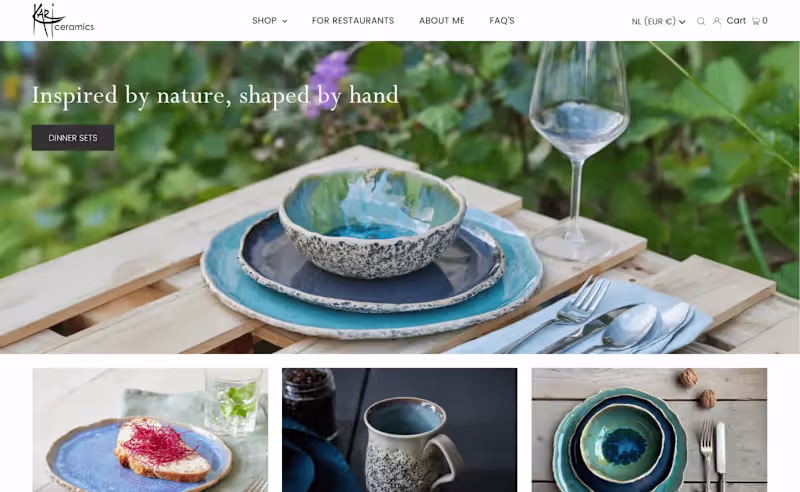This screenshot has width=800, height=492.
Task: Click the currency dropdown arrow
Action: [x=682, y=21]
